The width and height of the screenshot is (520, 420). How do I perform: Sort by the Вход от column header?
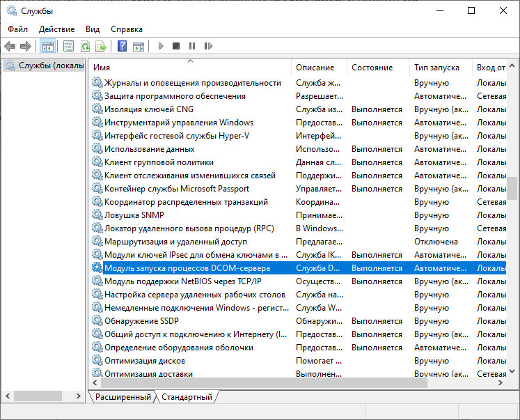tap(489, 68)
